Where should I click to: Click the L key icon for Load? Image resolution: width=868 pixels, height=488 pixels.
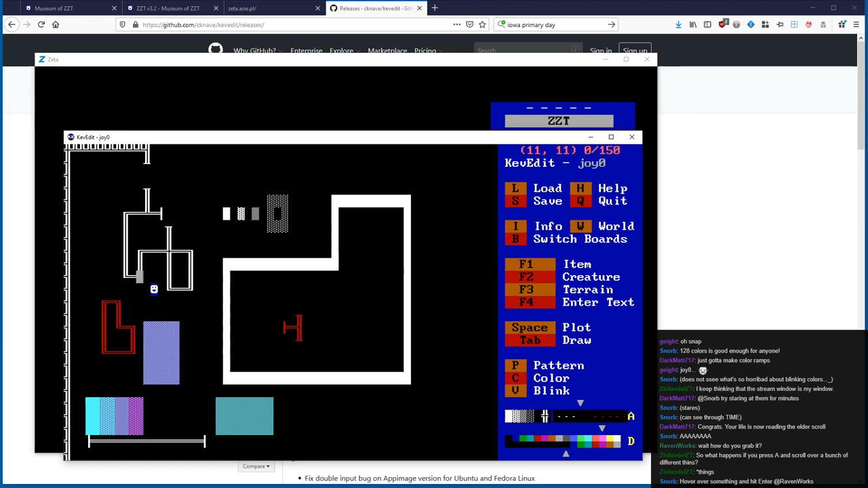coord(515,188)
